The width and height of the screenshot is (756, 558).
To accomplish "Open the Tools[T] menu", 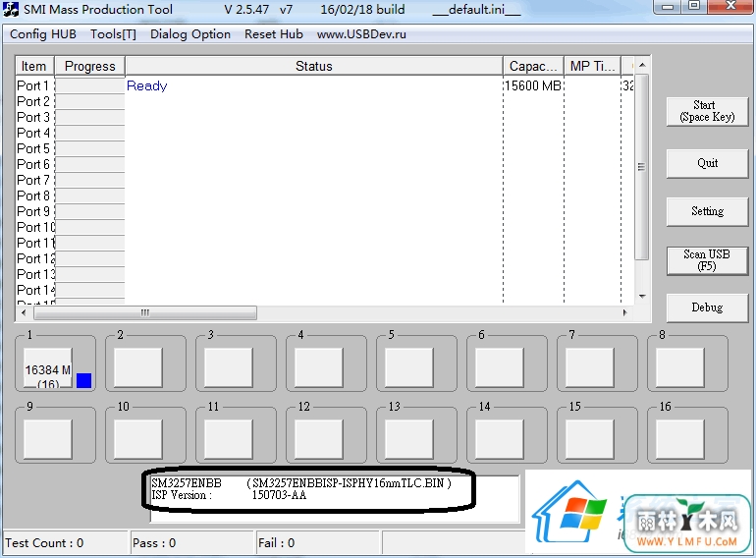I will (x=113, y=34).
